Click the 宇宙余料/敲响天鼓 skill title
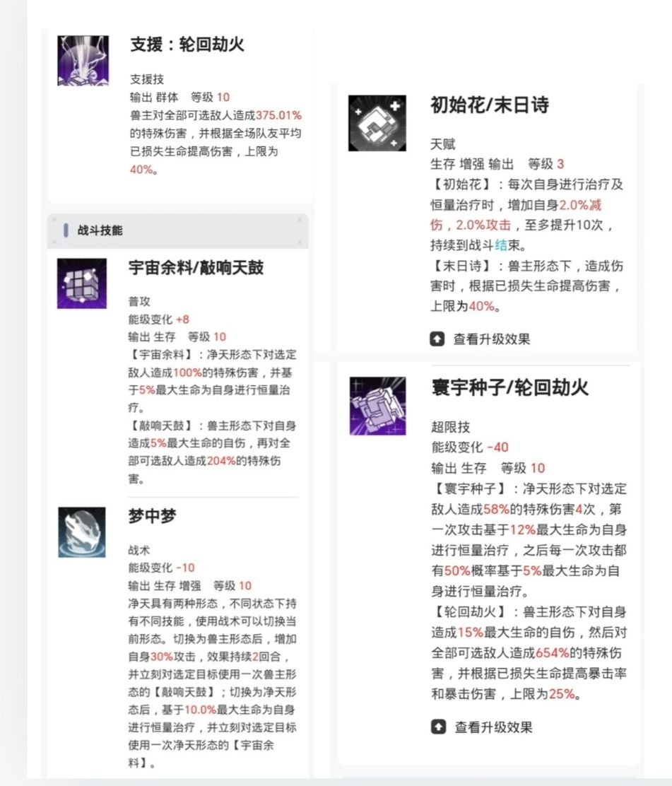This screenshot has width=672, height=786. tap(196, 268)
